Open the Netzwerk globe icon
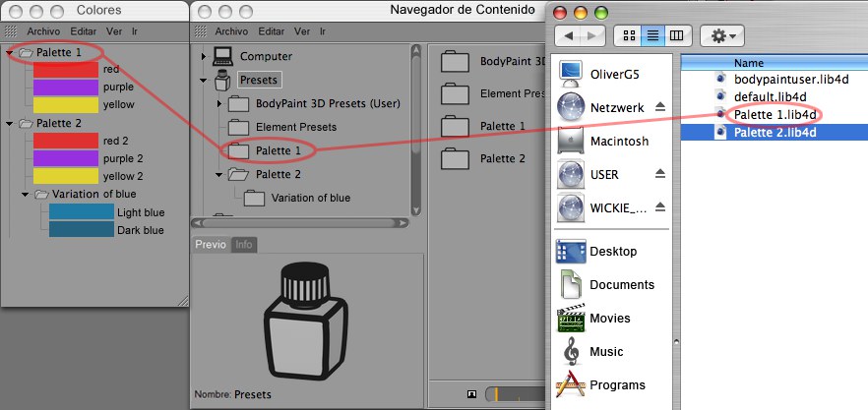 click(x=573, y=106)
